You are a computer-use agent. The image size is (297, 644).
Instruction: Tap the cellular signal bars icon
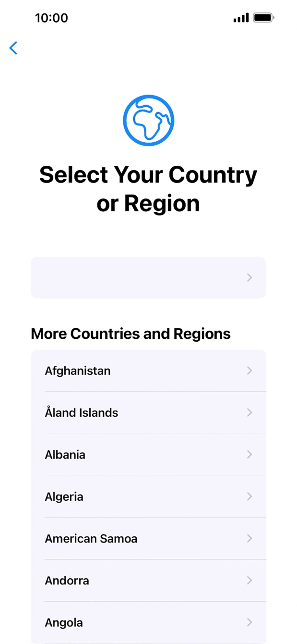pyautogui.click(x=240, y=18)
